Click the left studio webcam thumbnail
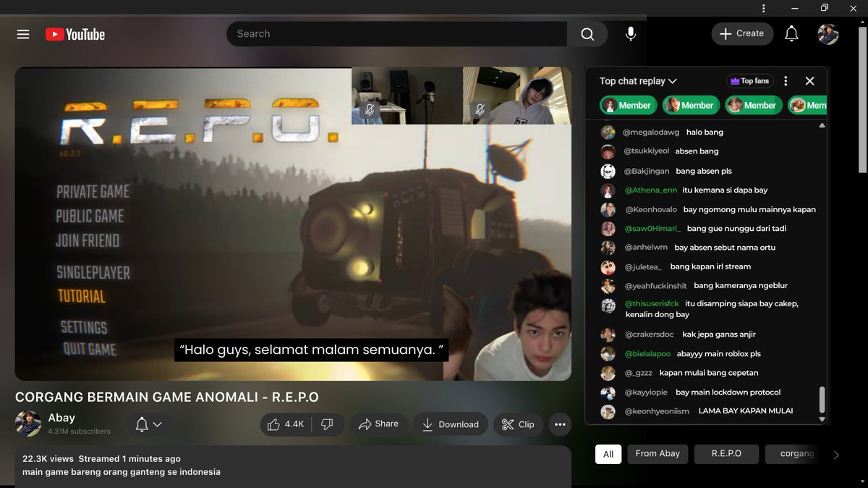 tap(407, 96)
